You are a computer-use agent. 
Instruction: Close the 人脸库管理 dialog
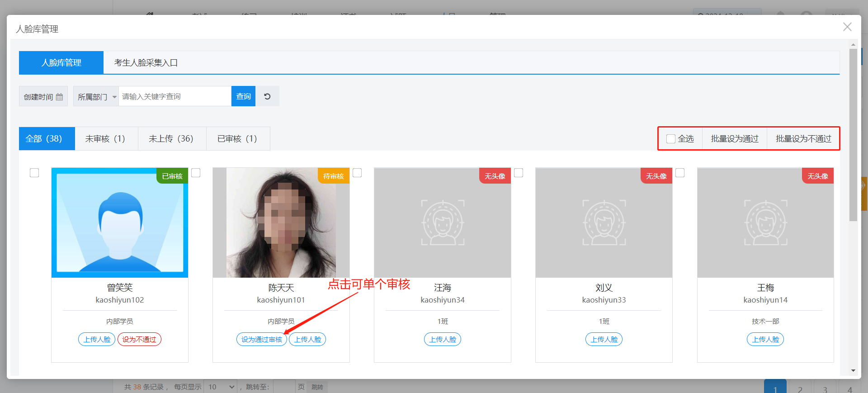(847, 27)
